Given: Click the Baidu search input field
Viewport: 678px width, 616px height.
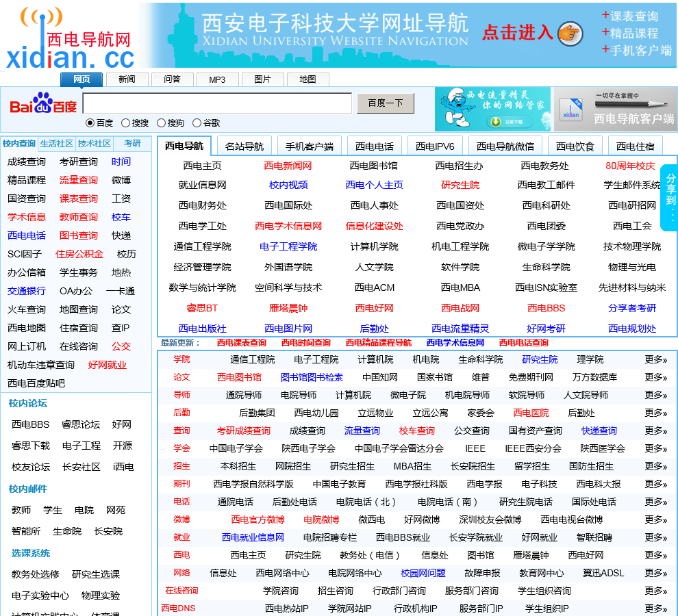Looking at the screenshot, I should click(217, 103).
